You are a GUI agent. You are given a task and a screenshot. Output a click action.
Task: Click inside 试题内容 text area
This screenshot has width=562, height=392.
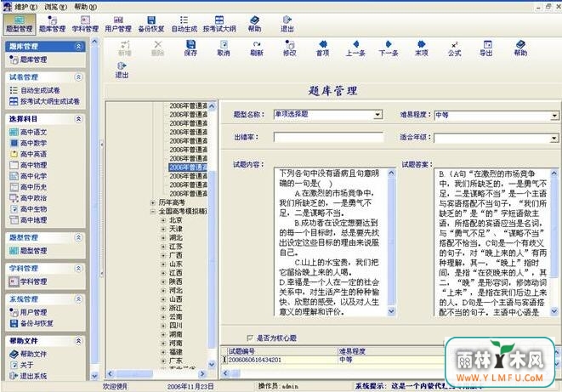(x=329, y=242)
